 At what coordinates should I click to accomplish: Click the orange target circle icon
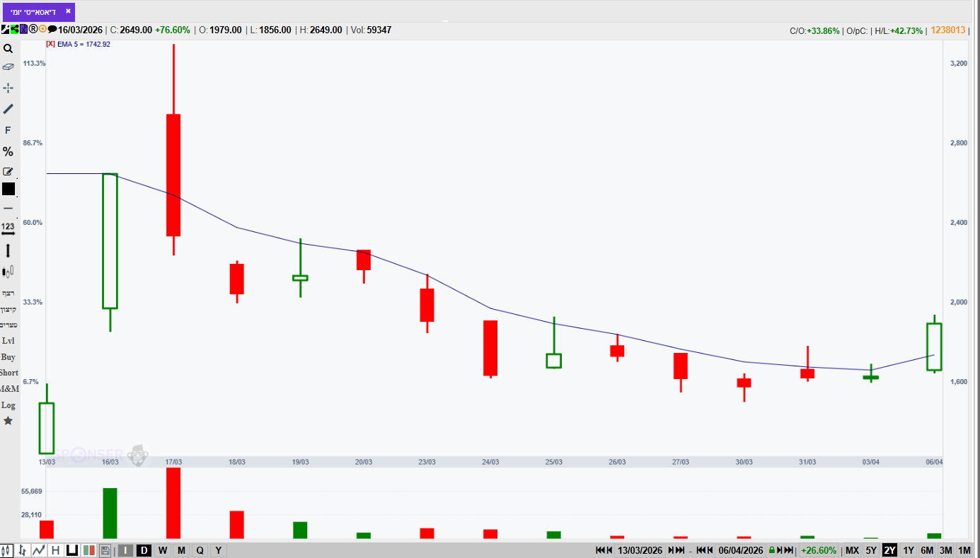(x=42, y=30)
